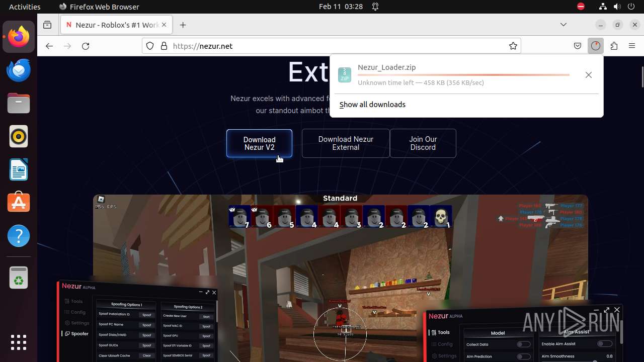The image size is (644, 362).
Task: Toggle Enable Aim Assist switch
Action: coord(604,344)
